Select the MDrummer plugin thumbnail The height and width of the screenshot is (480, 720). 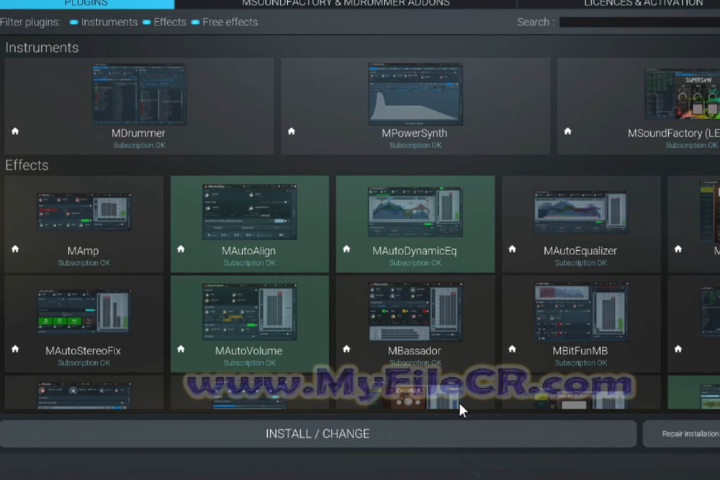(x=139, y=95)
